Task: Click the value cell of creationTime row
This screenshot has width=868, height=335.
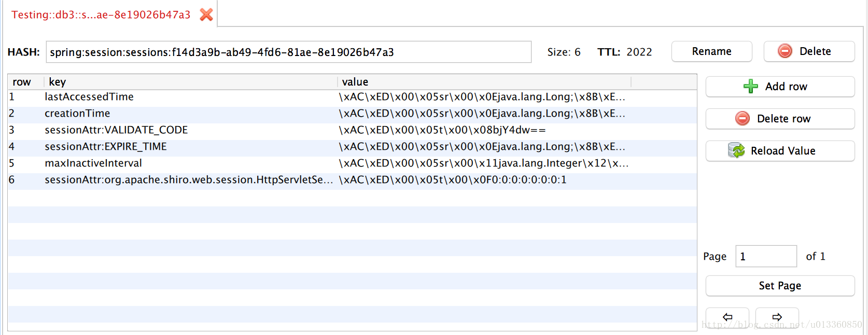Action: 484,113
